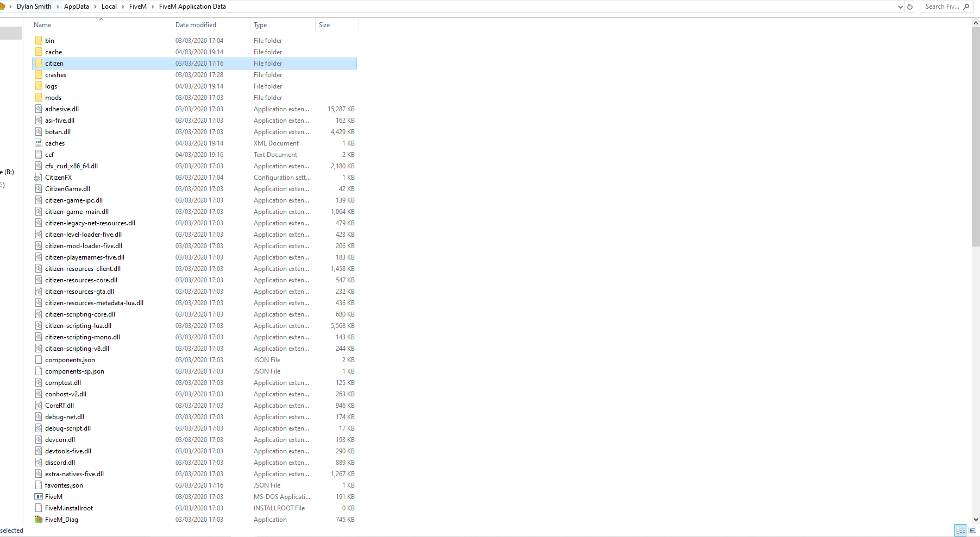The image size is (980, 537).
Task: Click the cef text document icon
Action: click(39, 154)
